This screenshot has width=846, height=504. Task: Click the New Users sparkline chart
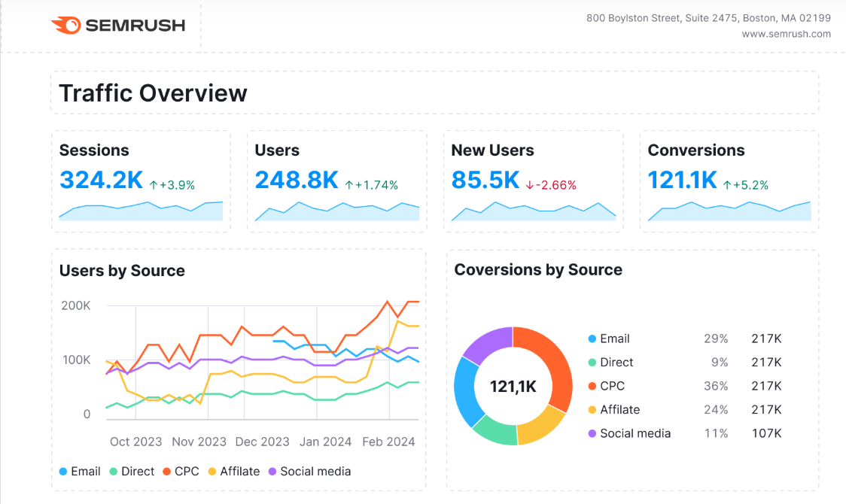pos(534,211)
